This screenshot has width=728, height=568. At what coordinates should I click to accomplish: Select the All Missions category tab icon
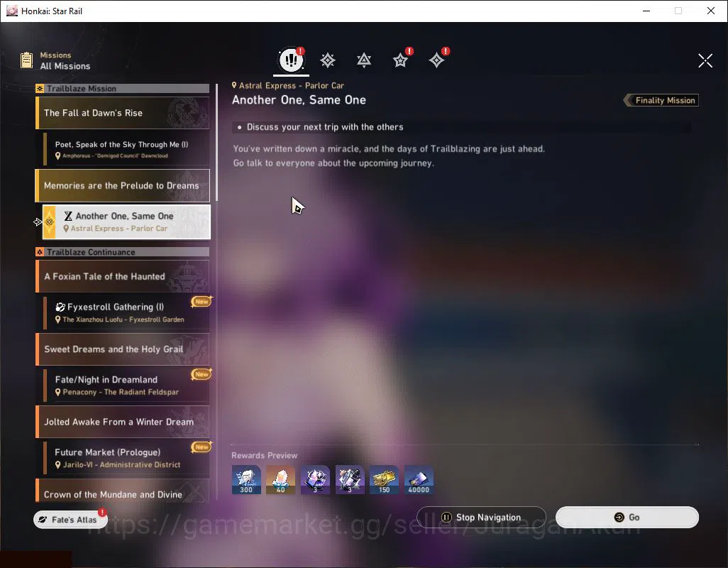[291, 60]
